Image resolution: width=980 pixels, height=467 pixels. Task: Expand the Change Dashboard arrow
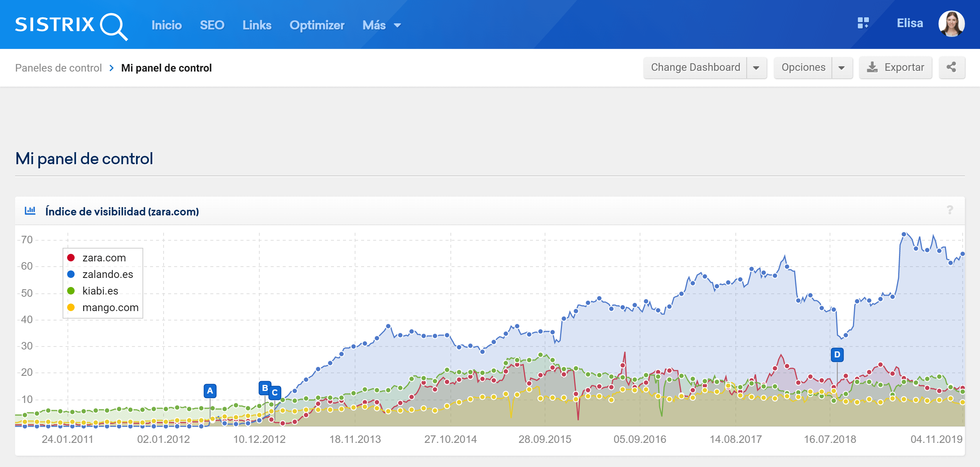[x=756, y=68]
